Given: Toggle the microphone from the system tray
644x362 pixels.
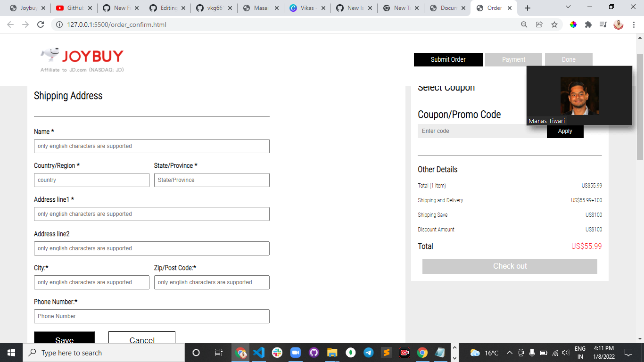Looking at the screenshot, I should click(532, 352).
